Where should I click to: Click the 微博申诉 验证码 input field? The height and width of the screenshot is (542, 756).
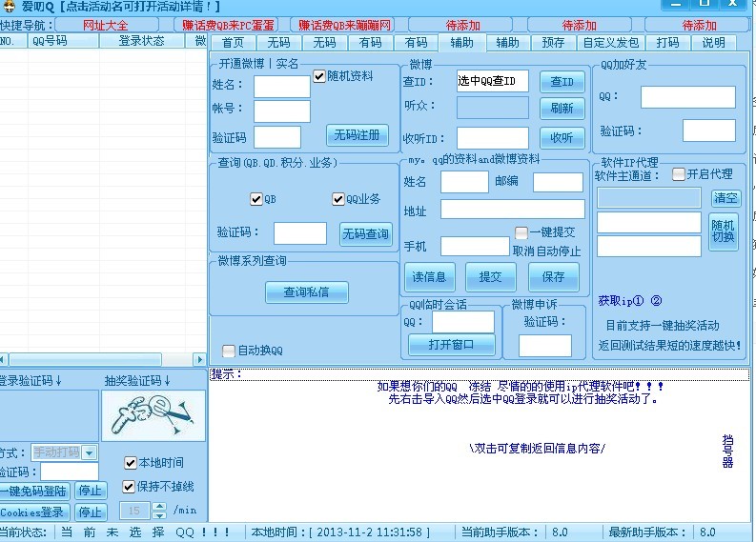tap(544, 346)
